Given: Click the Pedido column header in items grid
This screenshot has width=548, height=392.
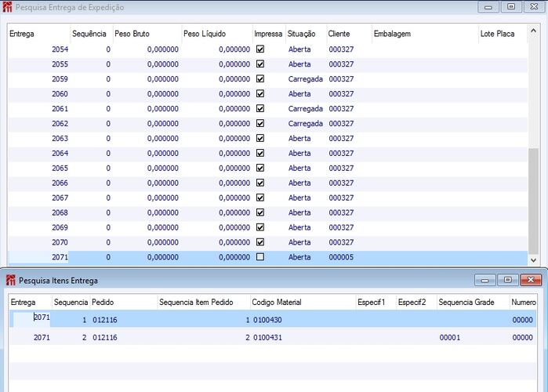Looking at the screenshot, I should (123, 302).
